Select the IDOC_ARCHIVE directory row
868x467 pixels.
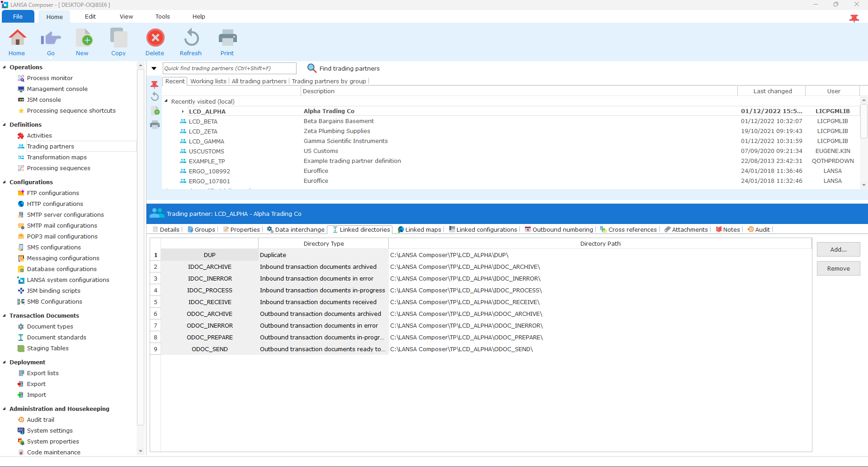(x=481, y=267)
